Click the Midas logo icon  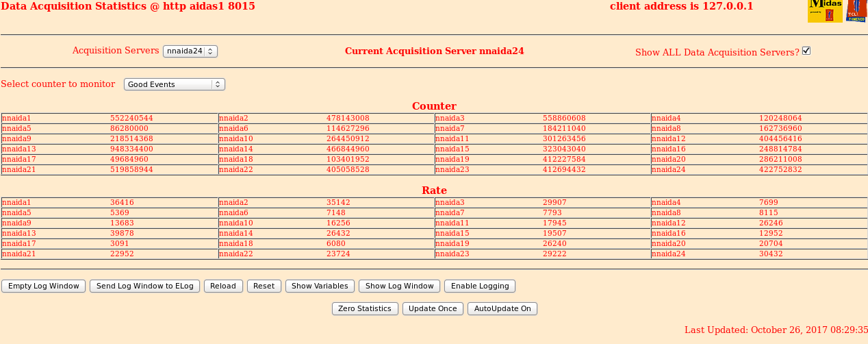825,11
